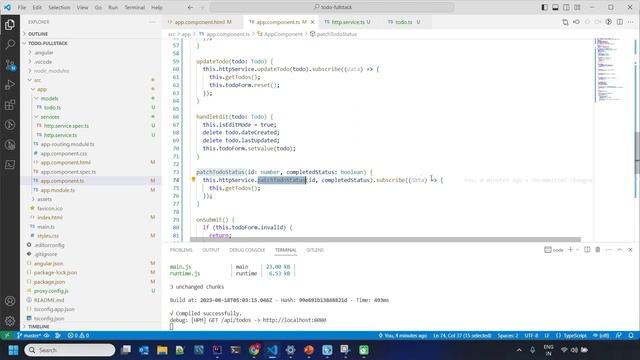Expand the assets folder
The height and width of the screenshot is (360, 640).
click(44, 199)
